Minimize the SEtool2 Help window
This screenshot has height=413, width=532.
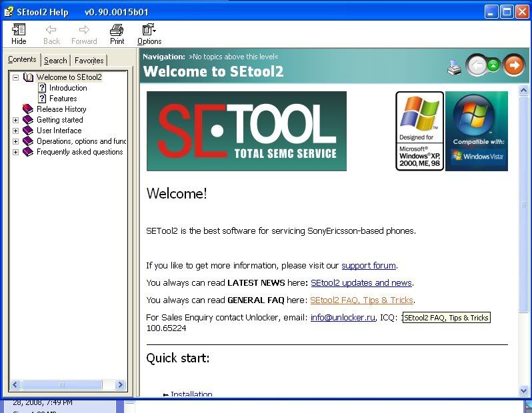[x=491, y=12]
